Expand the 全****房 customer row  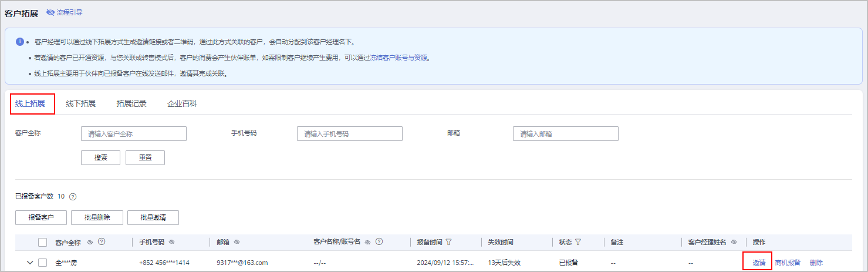click(30, 263)
